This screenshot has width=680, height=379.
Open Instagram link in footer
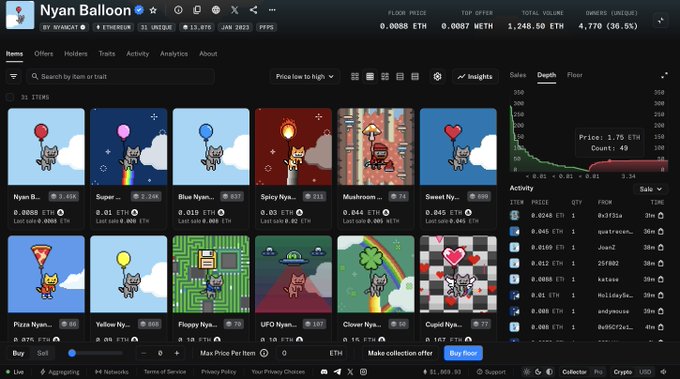[363, 372]
